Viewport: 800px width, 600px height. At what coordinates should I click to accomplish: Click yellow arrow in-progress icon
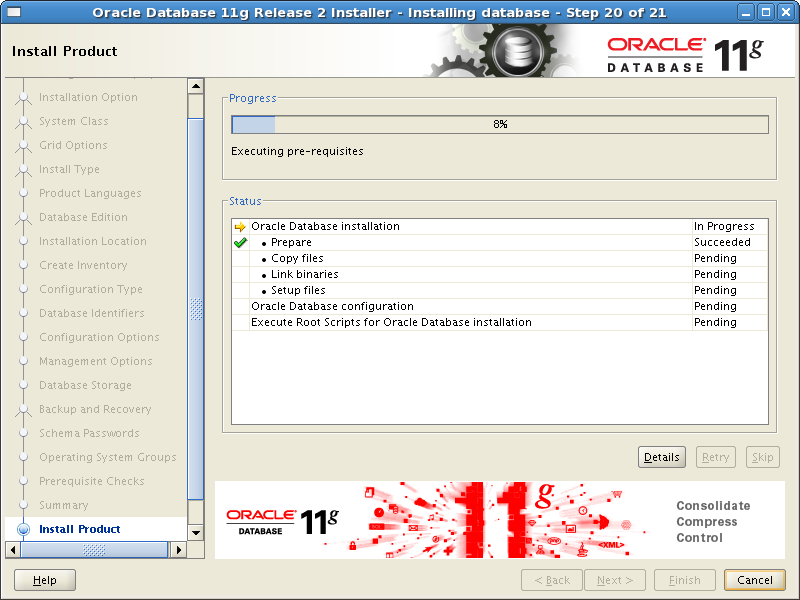240,227
